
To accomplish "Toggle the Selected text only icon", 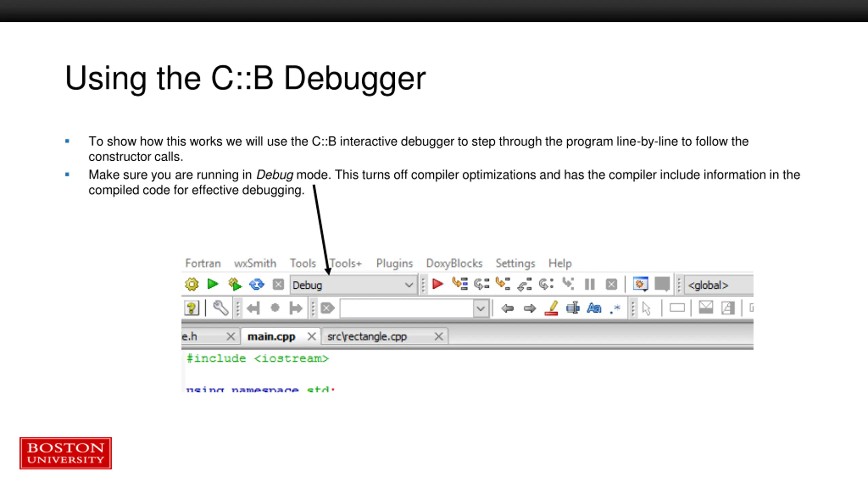I will pyautogui.click(x=573, y=308).
